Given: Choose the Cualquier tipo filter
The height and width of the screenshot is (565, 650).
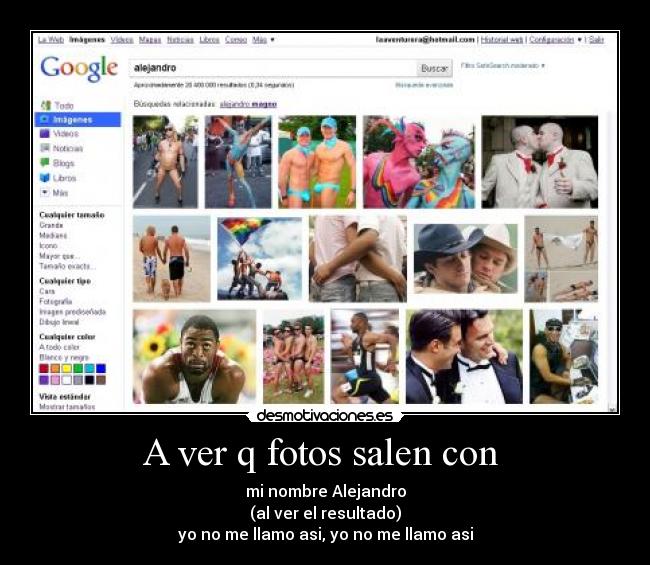Looking at the screenshot, I should click(65, 281).
